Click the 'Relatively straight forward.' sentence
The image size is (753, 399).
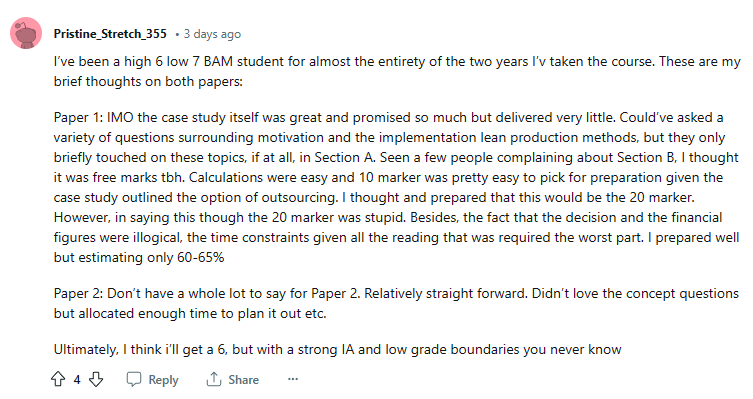pyautogui.click(x=446, y=293)
